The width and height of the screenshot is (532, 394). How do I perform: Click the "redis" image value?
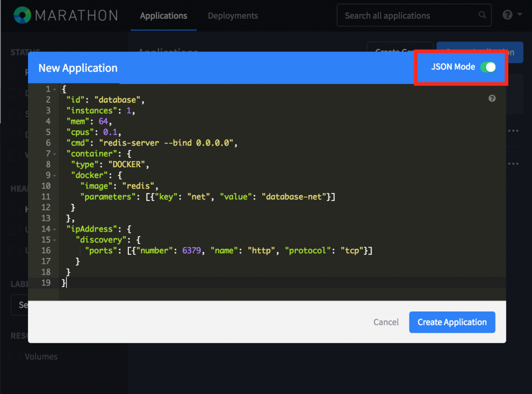(138, 186)
